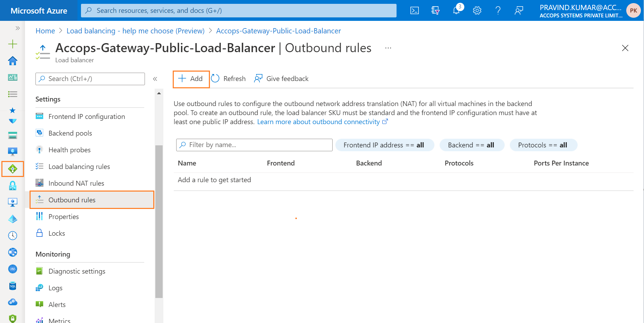Open Cloud Shell from the top bar
Screen dimensions: 644x323
click(x=414, y=10)
